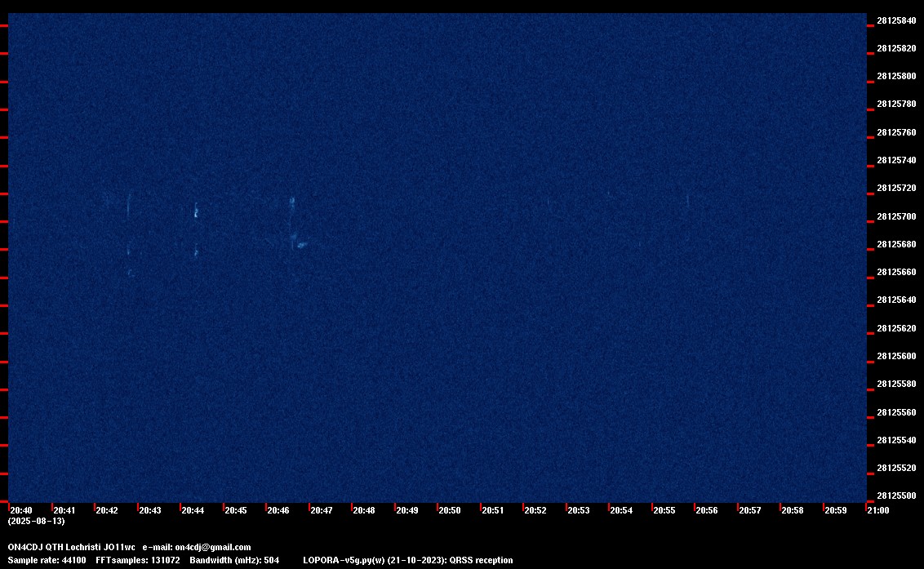Click the 28125620 frequency label

(896, 328)
